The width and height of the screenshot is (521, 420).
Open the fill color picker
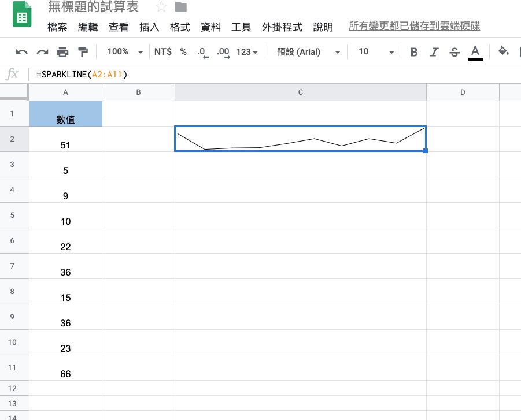tap(504, 51)
